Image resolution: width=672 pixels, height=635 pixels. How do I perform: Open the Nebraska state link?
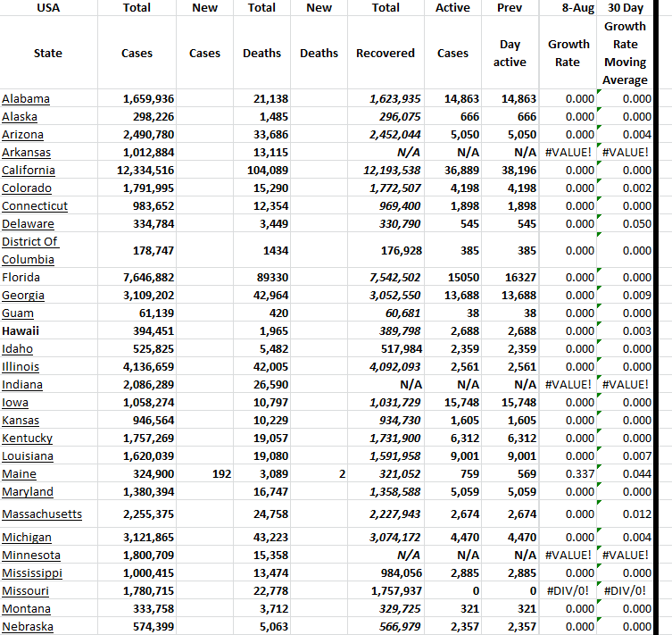pos(28,627)
